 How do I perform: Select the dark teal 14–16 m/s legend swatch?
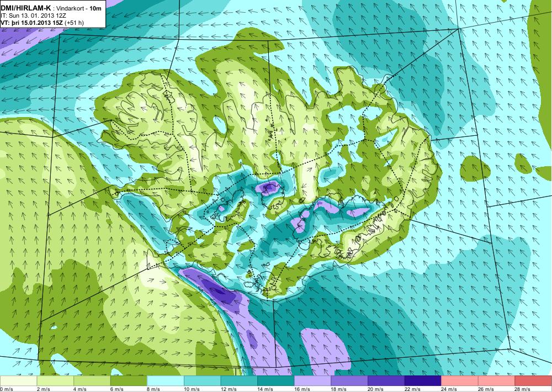(x=275, y=381)
